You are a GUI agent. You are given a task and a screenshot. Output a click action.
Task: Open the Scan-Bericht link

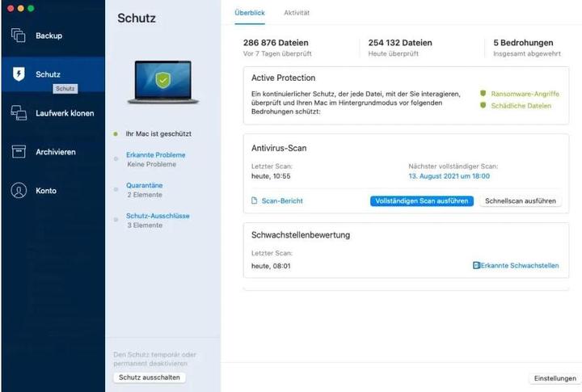(x=282, y=200)
